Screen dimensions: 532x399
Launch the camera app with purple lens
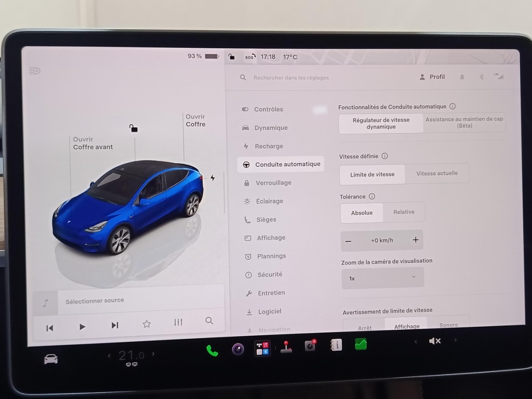coord(238,349)
